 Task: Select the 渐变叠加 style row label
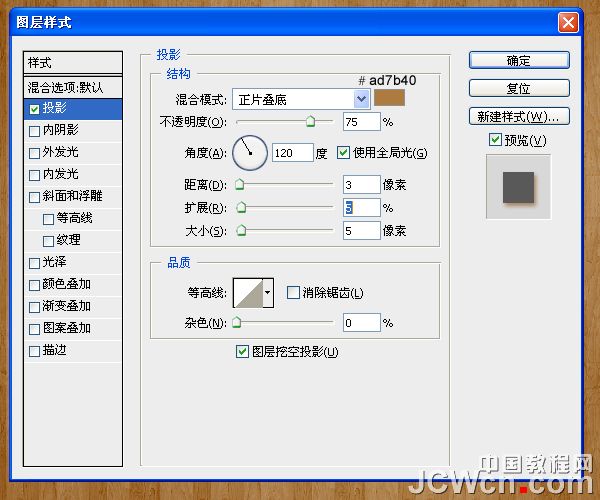[67, 306]
